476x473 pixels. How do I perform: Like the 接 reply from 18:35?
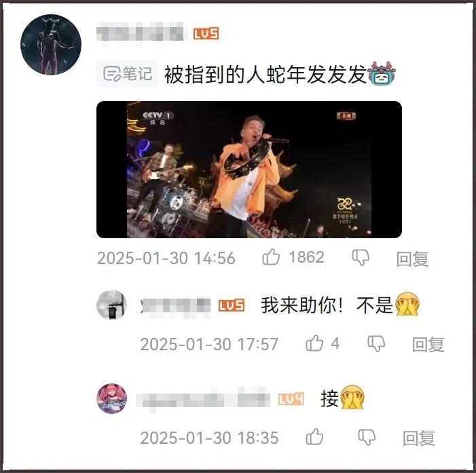[x=314, y=437]
